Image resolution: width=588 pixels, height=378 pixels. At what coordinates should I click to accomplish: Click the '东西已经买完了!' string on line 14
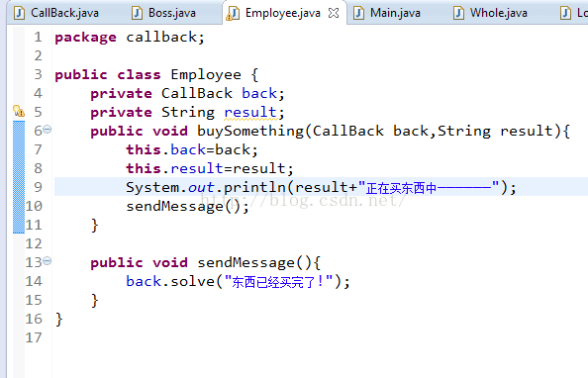tap(278, 281)
